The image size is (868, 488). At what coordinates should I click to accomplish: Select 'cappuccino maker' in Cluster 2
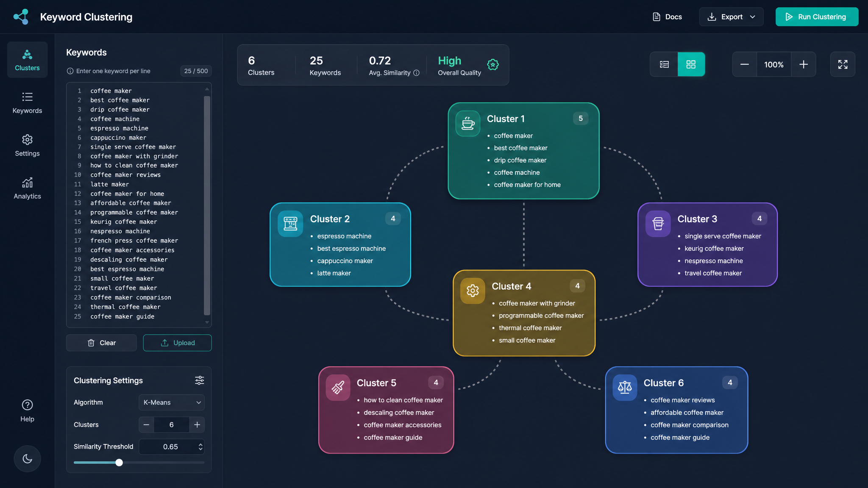coord(345,261)
